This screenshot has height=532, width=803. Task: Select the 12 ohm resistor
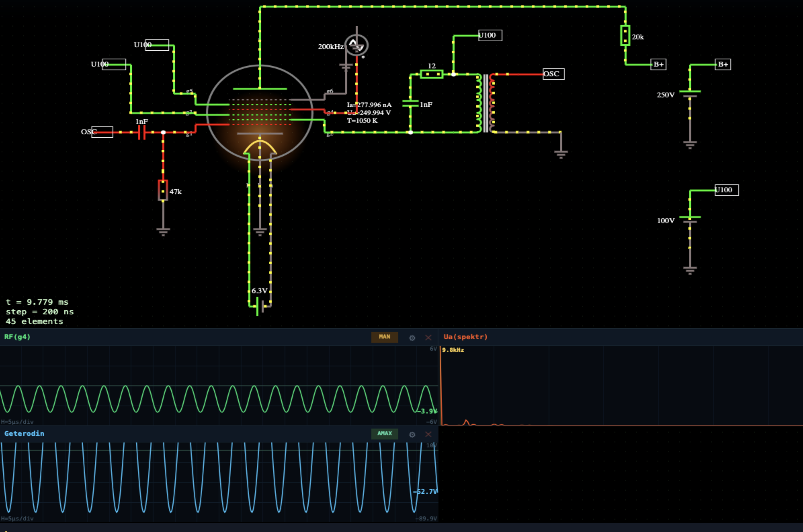tap(431, 74)
